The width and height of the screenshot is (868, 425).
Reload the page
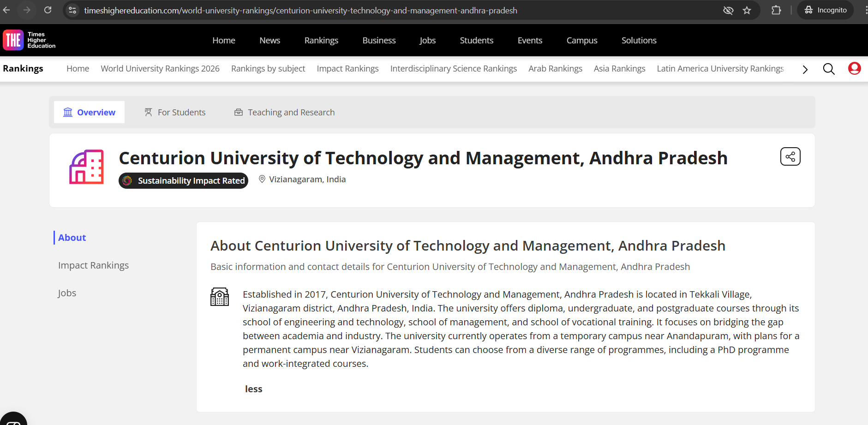click(x=48, y=10)
